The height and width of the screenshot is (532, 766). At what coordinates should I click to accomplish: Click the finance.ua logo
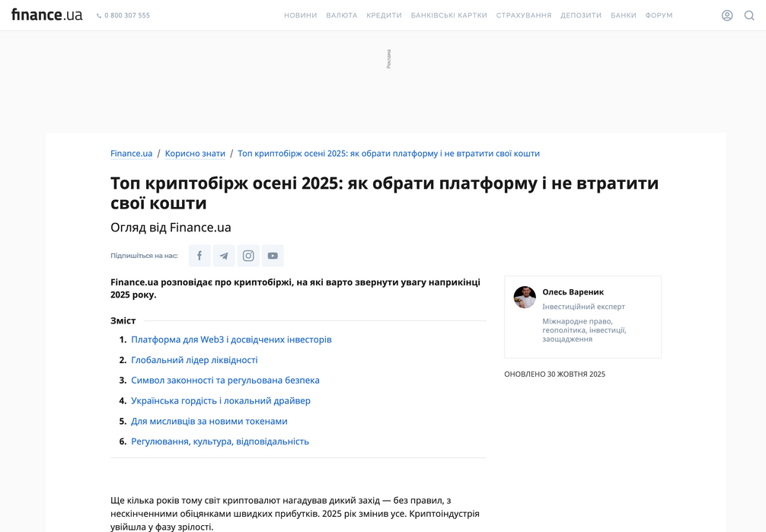(47, 15)
